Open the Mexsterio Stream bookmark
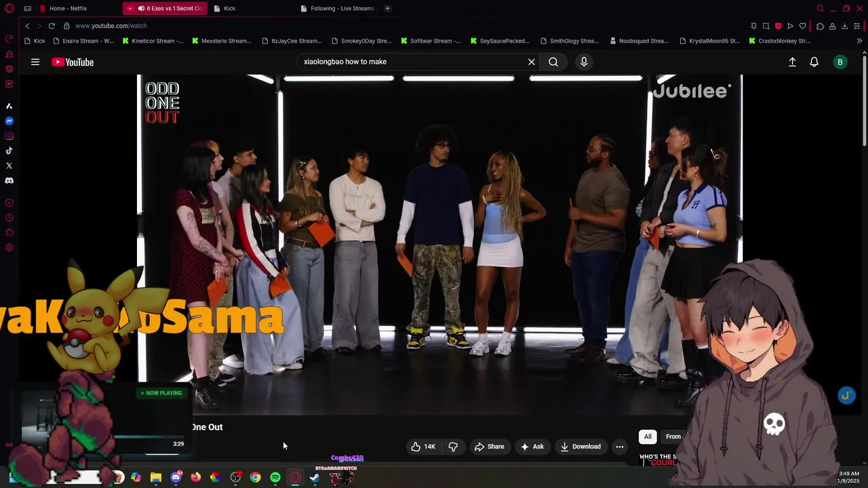The width and height of the screenshot is (868, 488). point(222,41)
